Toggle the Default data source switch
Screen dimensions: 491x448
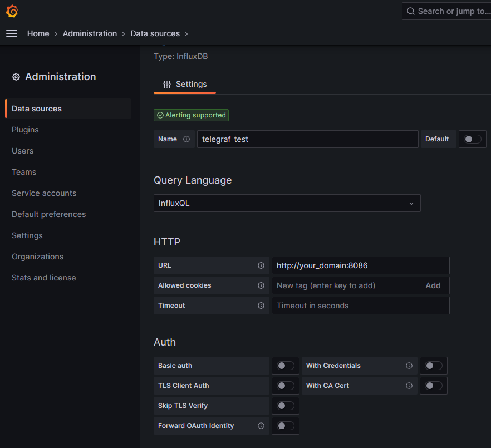[x=473, y=139]
